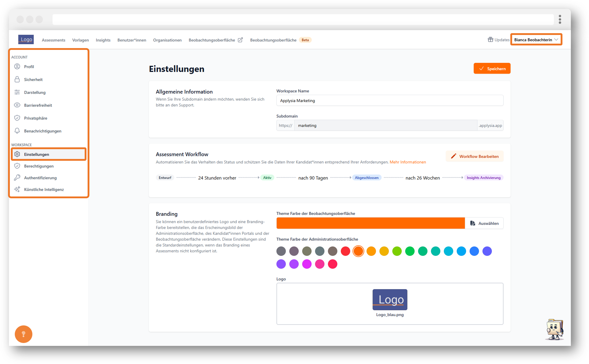
Task: Click the Updates gift icon
Action: click(x=491, y=39)
